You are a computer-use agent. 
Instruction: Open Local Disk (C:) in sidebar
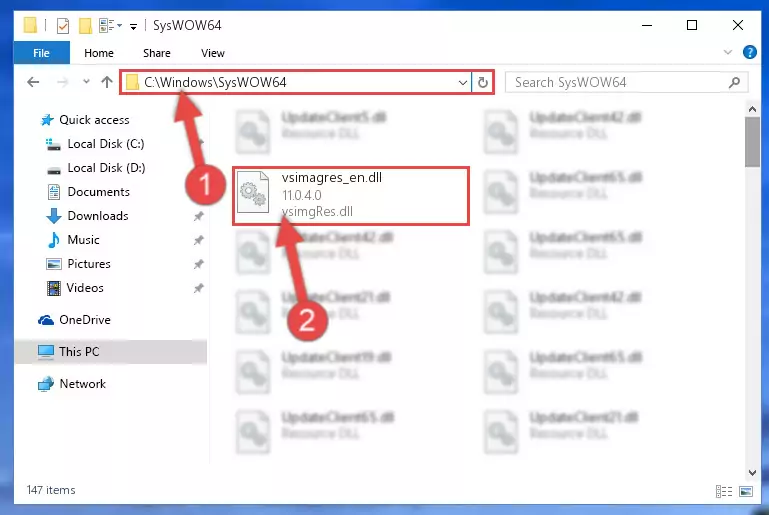106,144
